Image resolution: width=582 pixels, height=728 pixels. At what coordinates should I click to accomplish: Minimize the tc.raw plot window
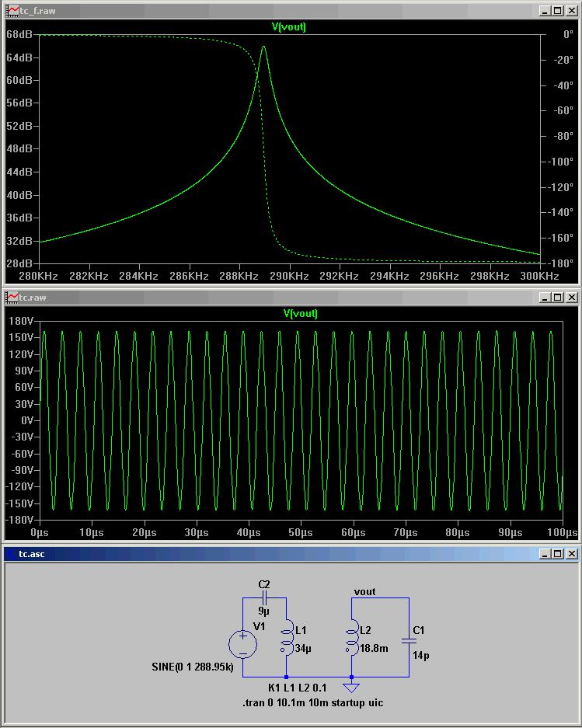[x=545, y=297]
